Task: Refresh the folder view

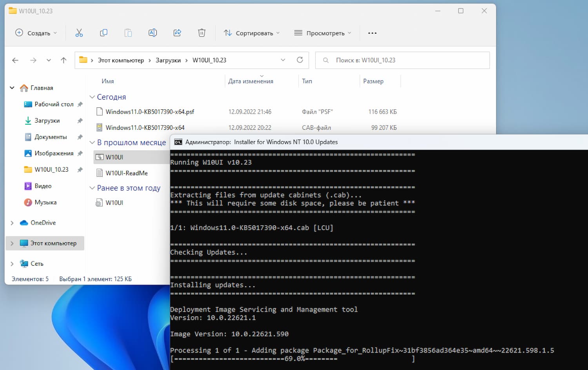Action: click(300, 60)
